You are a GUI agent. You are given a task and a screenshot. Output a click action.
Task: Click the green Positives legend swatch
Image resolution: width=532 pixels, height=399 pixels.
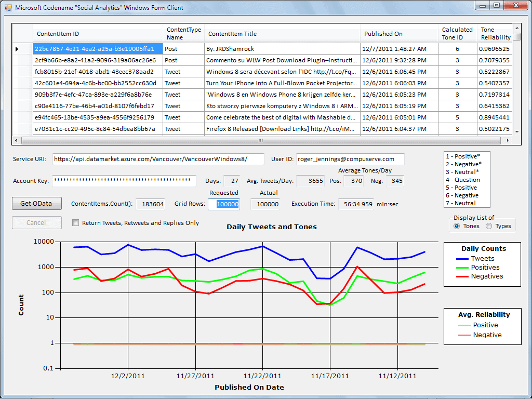pyautogui.click(x=462, y=268)
